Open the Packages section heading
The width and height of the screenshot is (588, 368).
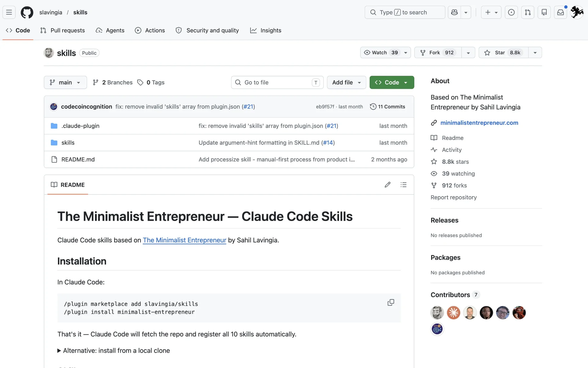[445, 258]
